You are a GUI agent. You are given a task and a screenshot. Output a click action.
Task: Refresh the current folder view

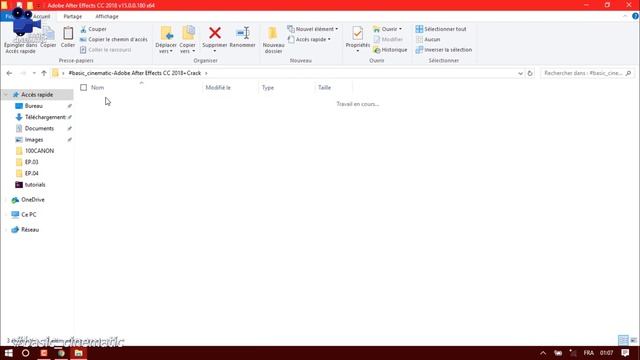click(x=530, y=73)
